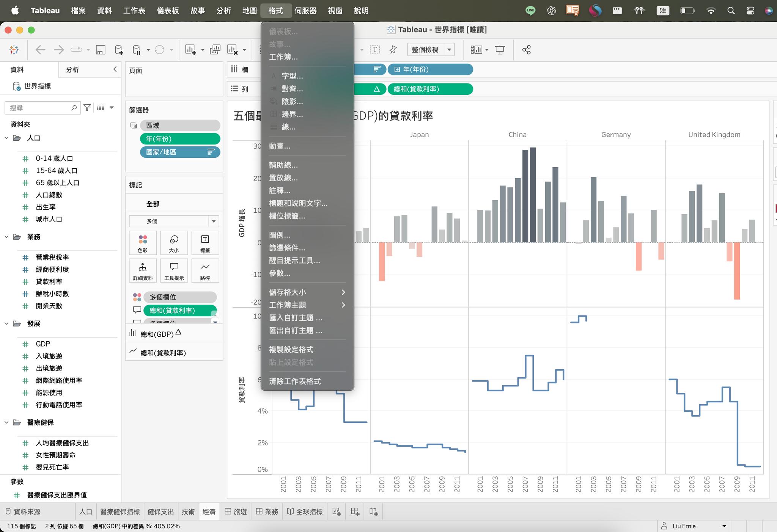The height and width of the screenshot is (532, 777).
Task: Collapse the 醫療健保 folder
Action: point(6,422)
